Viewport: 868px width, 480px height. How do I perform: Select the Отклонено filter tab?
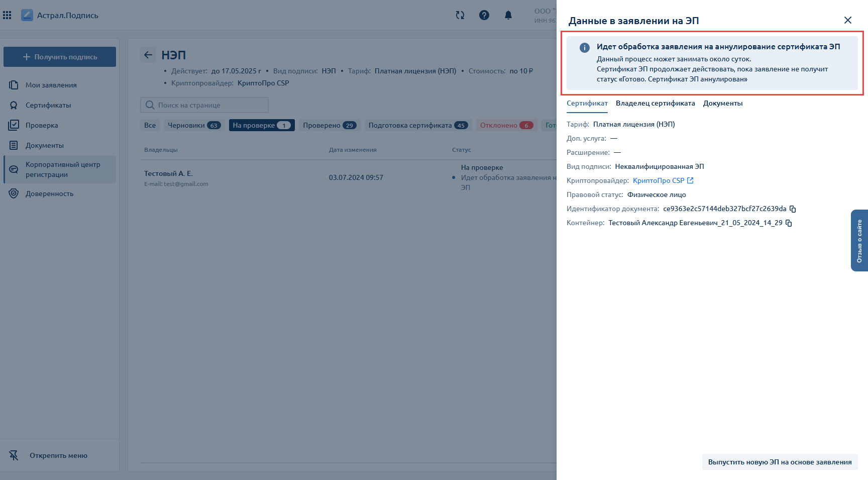click(506, 125)
